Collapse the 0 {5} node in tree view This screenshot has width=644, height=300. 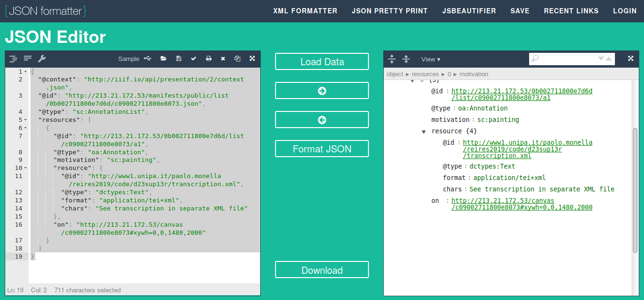412,81
